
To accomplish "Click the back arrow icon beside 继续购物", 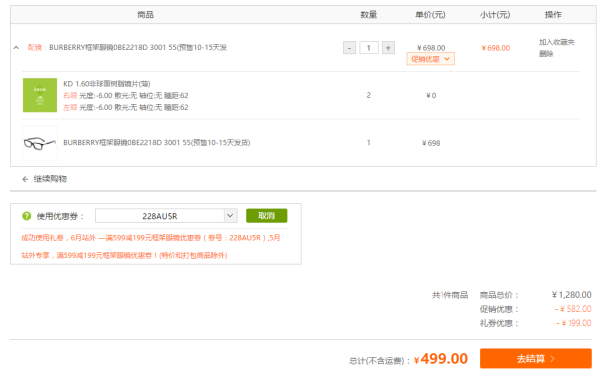I will [x=25, y=179].
